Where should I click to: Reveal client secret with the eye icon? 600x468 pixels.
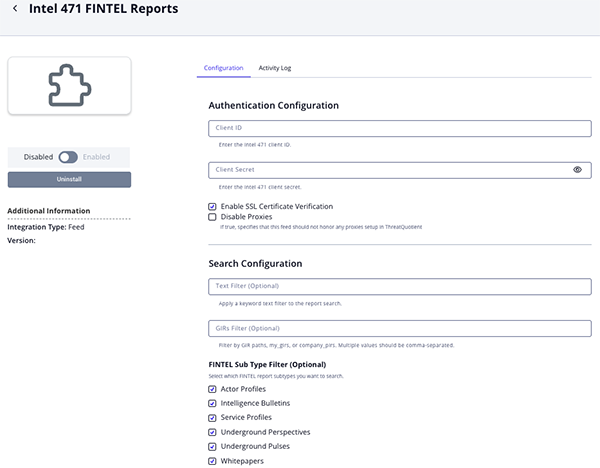(x=577, y=170)
